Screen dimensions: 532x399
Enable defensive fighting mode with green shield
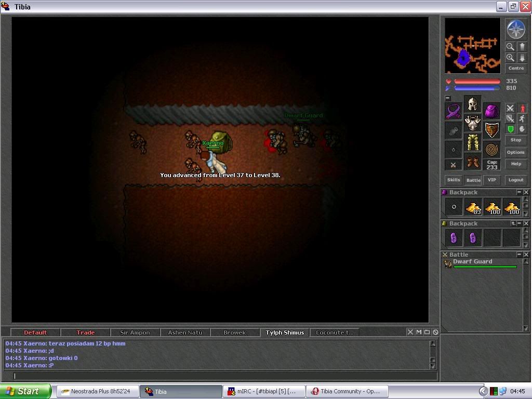510,129
